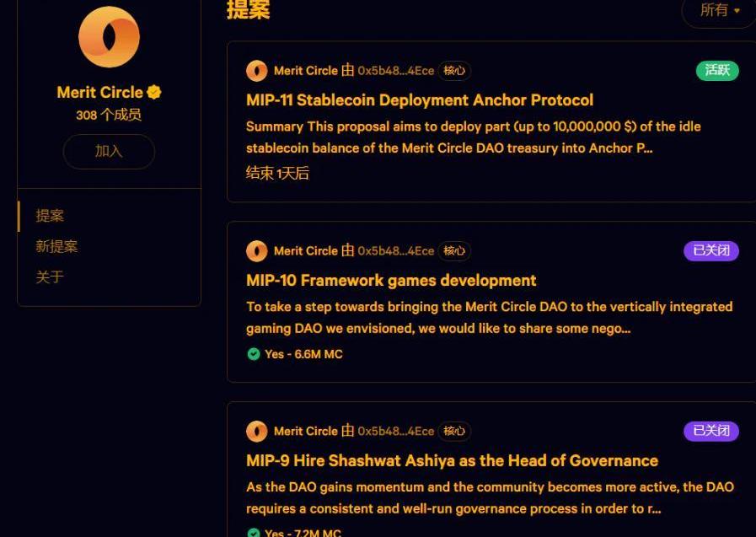Click the author avatar on MIP-9 proposal

click(x=257, y=432)
